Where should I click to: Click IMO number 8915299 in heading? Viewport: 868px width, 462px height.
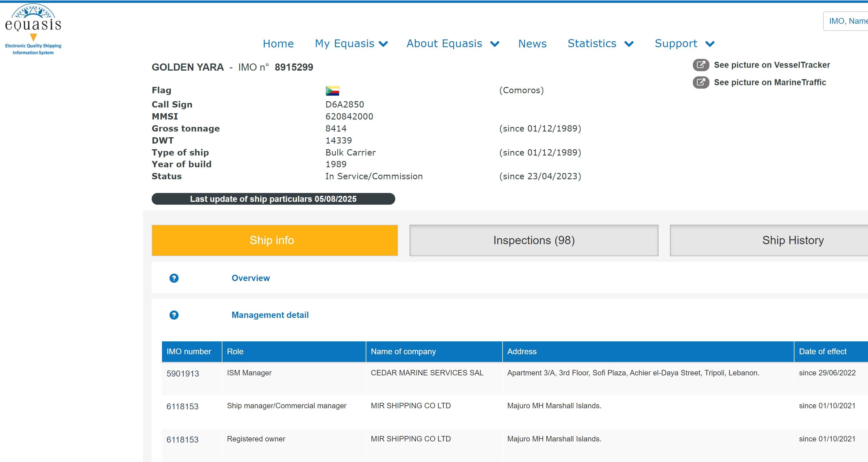(294, 67)
